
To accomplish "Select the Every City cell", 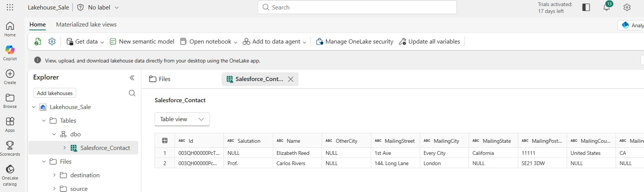I will coord(444,153).
